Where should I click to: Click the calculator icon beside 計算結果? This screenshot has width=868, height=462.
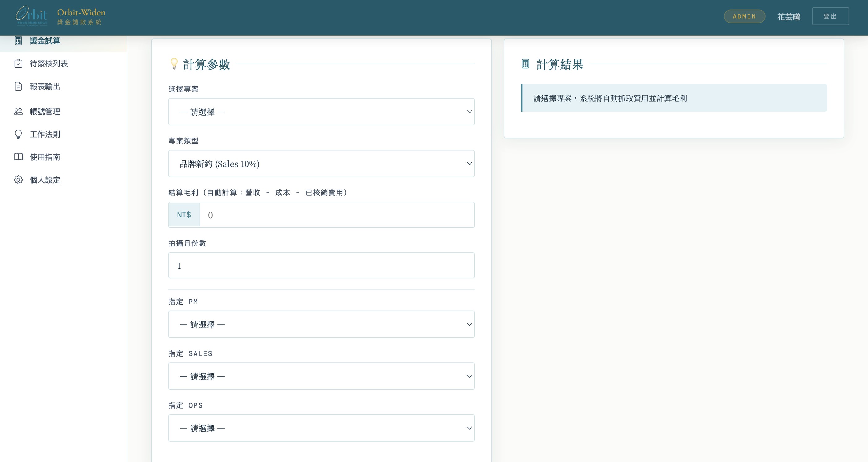point(525,64)
